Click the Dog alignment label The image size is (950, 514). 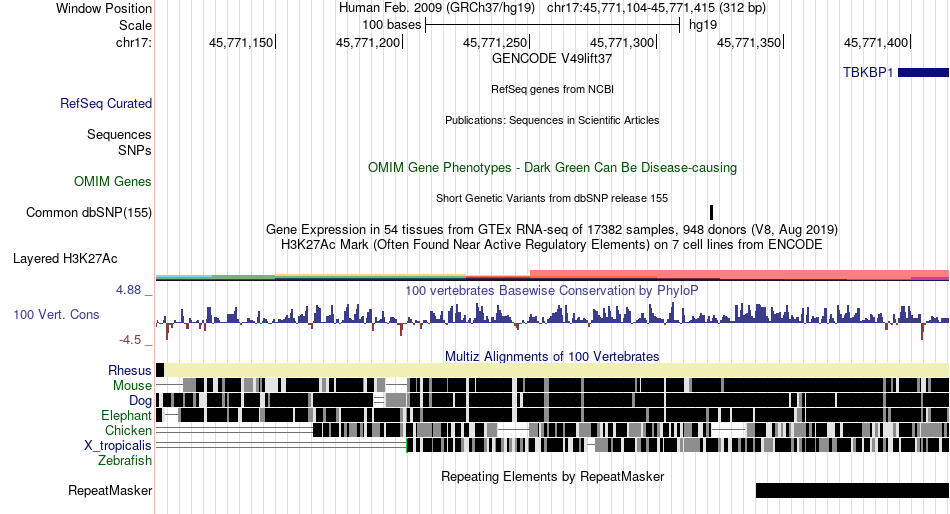[x=140, y=401]
